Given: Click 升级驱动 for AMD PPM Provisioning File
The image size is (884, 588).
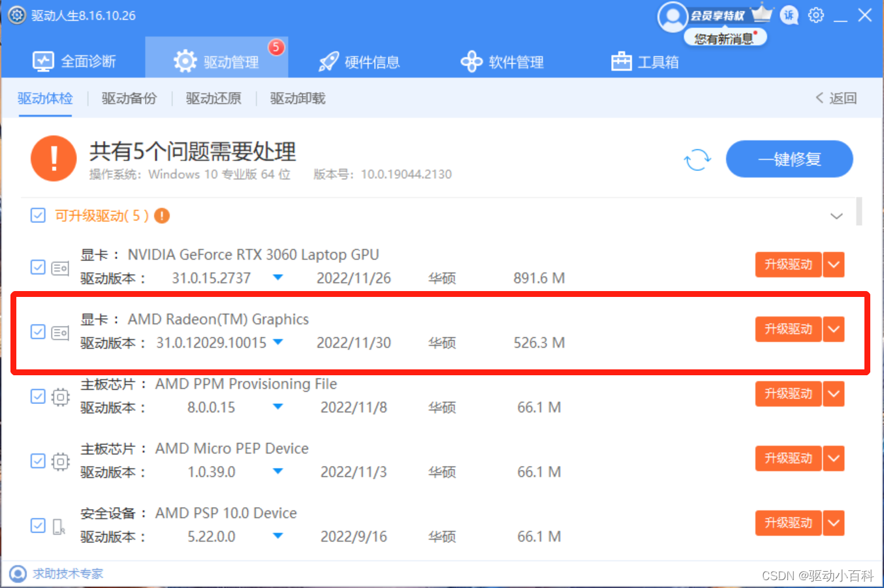Looking at the screenshot, I should click(788, 394).
